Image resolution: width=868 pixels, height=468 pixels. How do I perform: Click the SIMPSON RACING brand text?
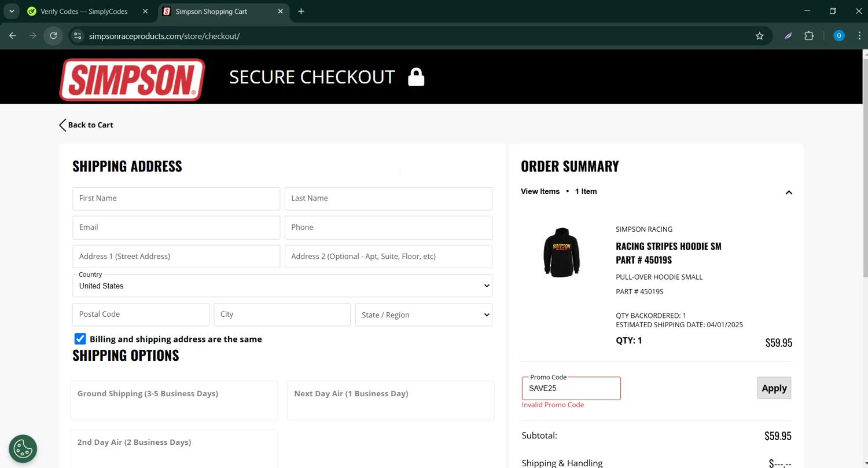point(644,229)
